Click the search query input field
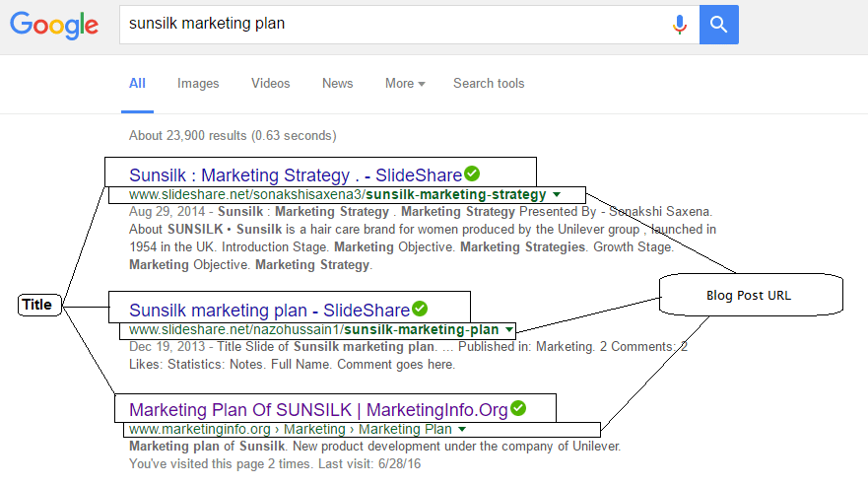This screenshot has width=868, height=486. pyautogui.click(x=393, y=25)
